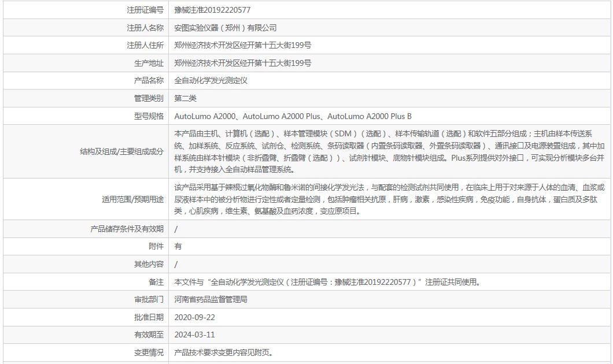The width and height of the screenshot is (613, 364).
Task: Click the 注册证编号 label cell
Action: point(145,10)
